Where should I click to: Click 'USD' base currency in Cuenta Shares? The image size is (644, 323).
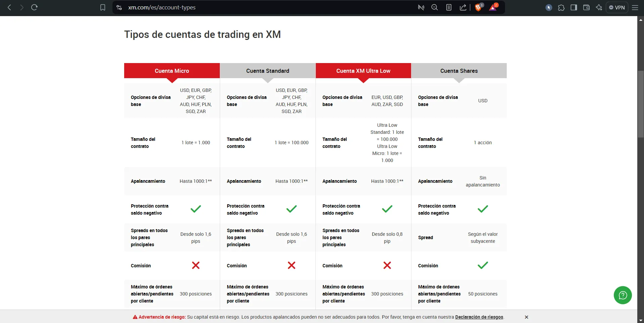coord(483,101)
